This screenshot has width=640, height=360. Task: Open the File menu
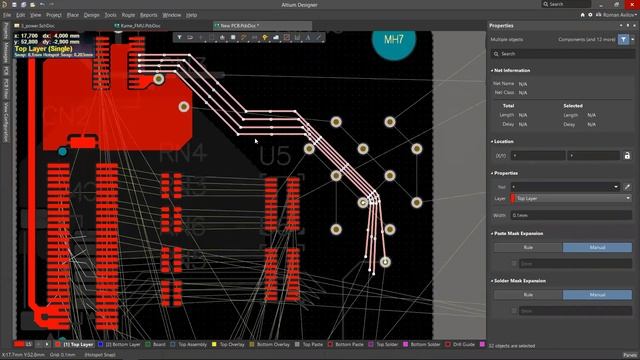(x=7, y=15)
